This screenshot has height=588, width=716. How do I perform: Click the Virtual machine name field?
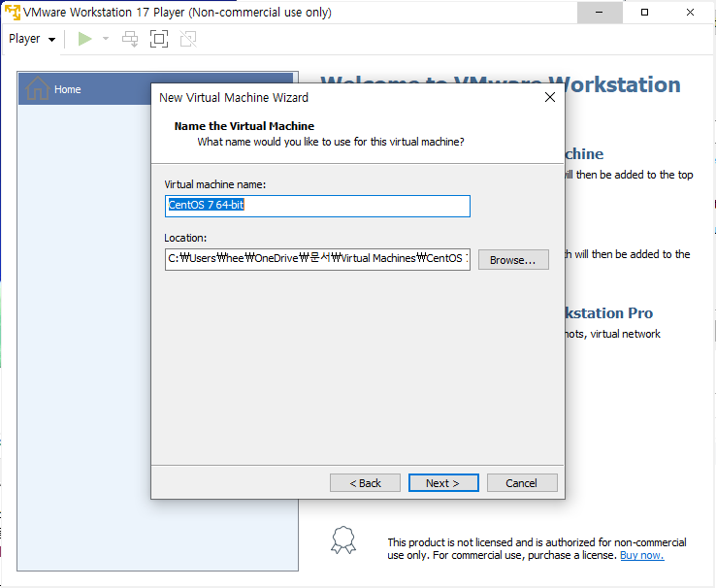click(x=317, y=206)
